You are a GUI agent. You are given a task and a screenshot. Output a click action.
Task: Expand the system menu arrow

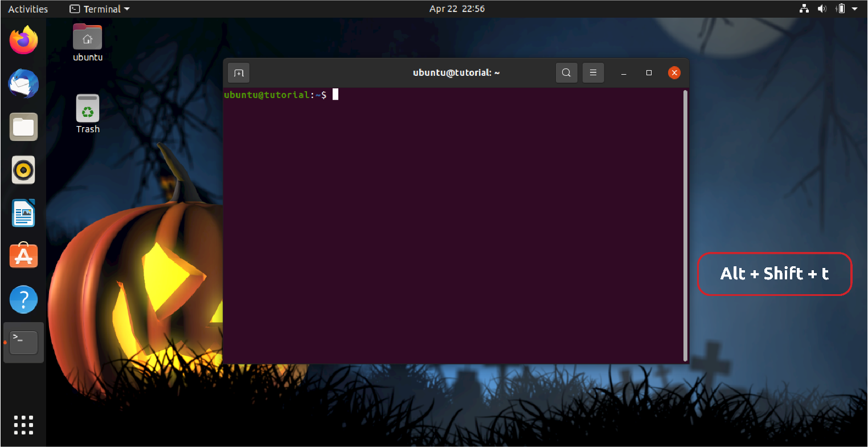pyautogui.click(x=854, y=9)
